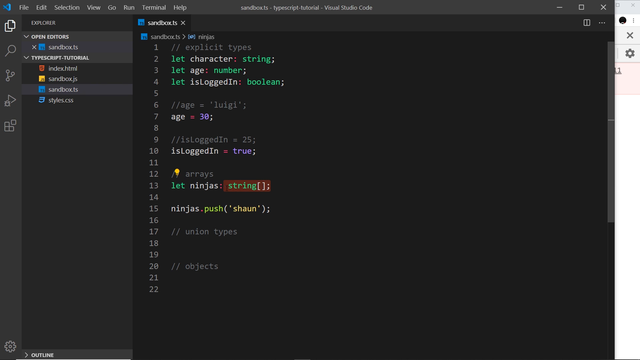Click 'shaun' string on line 15
The width and height of the screenshot is (640, 360).
[244, 209]
